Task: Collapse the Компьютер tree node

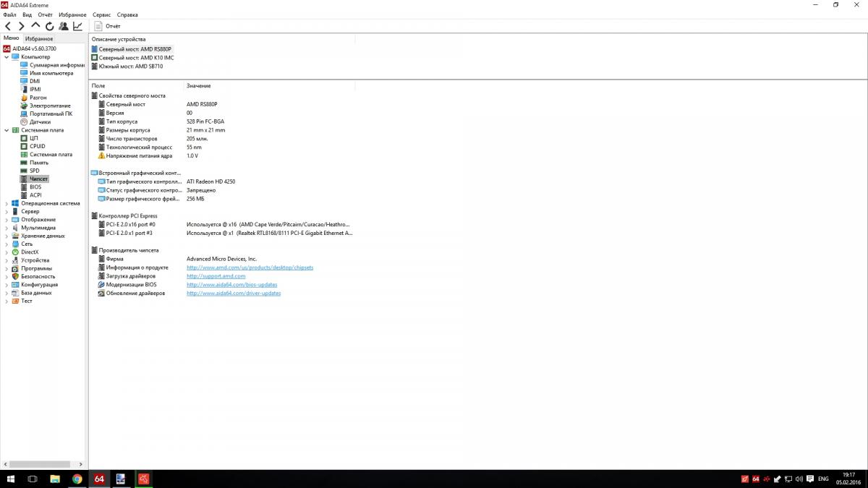Action: tap(7, 56)
